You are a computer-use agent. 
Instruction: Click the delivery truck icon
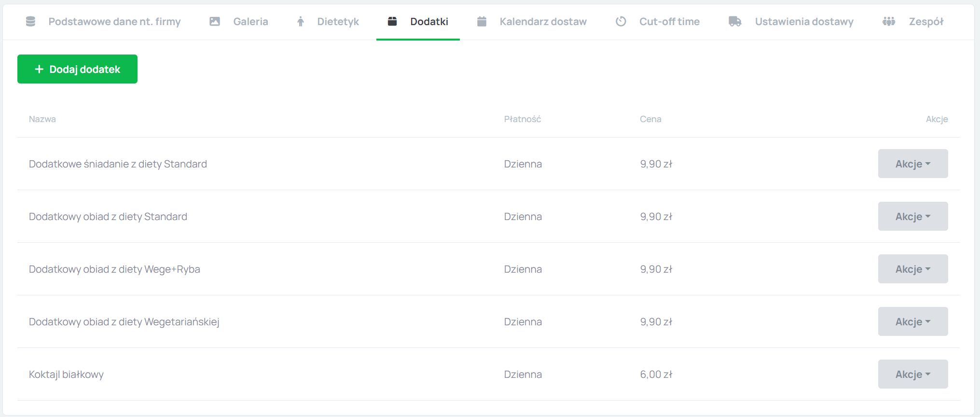tap(735, 21)
